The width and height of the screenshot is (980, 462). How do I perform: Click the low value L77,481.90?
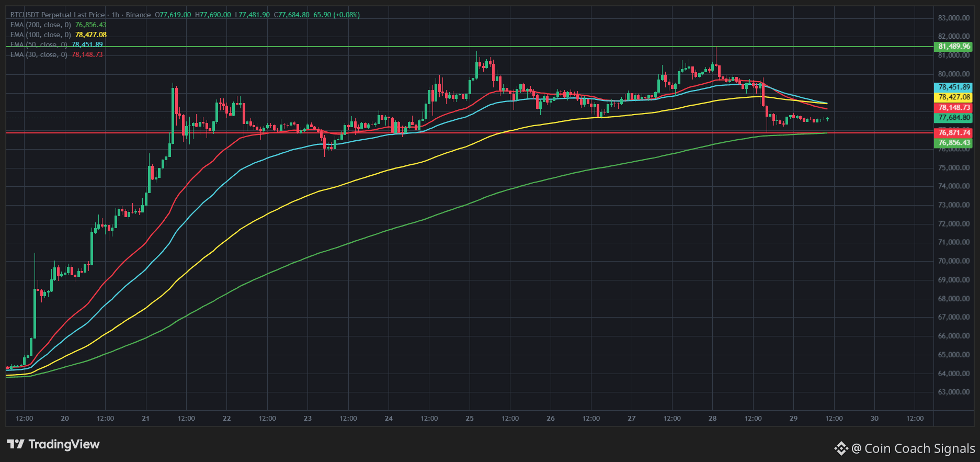pos(253,15)
